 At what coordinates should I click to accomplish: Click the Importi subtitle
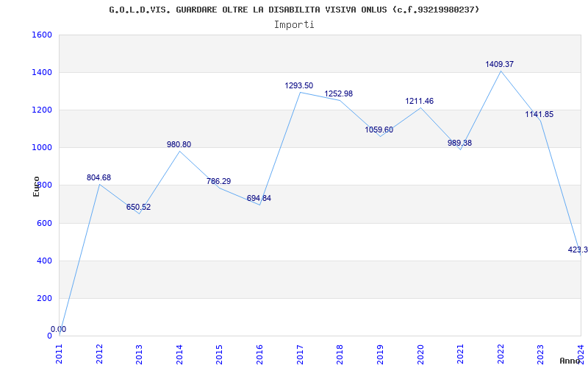click(x=294, y=25)
